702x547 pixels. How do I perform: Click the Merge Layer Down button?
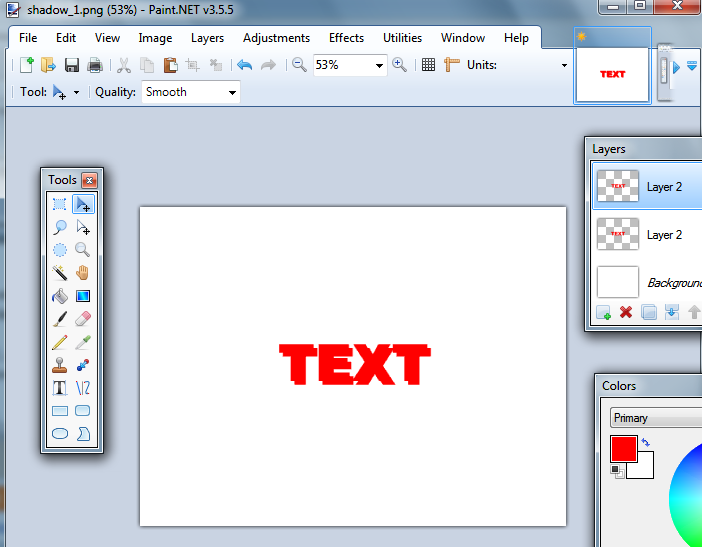pyautogui.click(x=672, y=312)
